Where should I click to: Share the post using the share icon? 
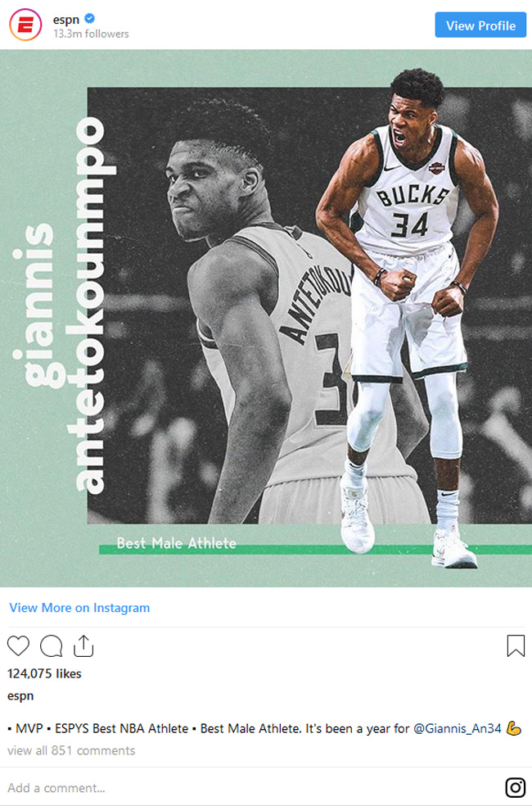(83, 645)
